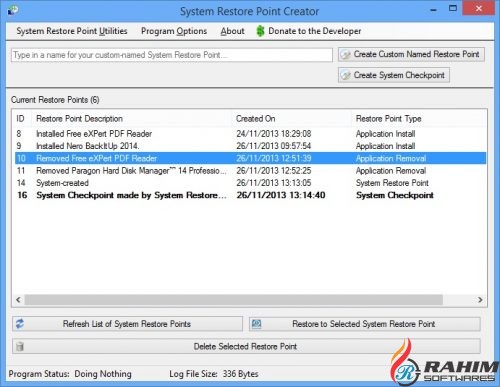This screenshot has width=500, height=387.
Task: Click the Create System Checkpoint disc icon
Action: [346, 75]
